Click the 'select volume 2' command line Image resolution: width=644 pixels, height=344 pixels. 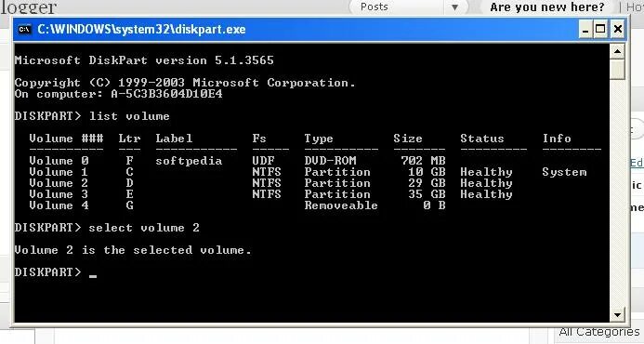click(107, 228)
